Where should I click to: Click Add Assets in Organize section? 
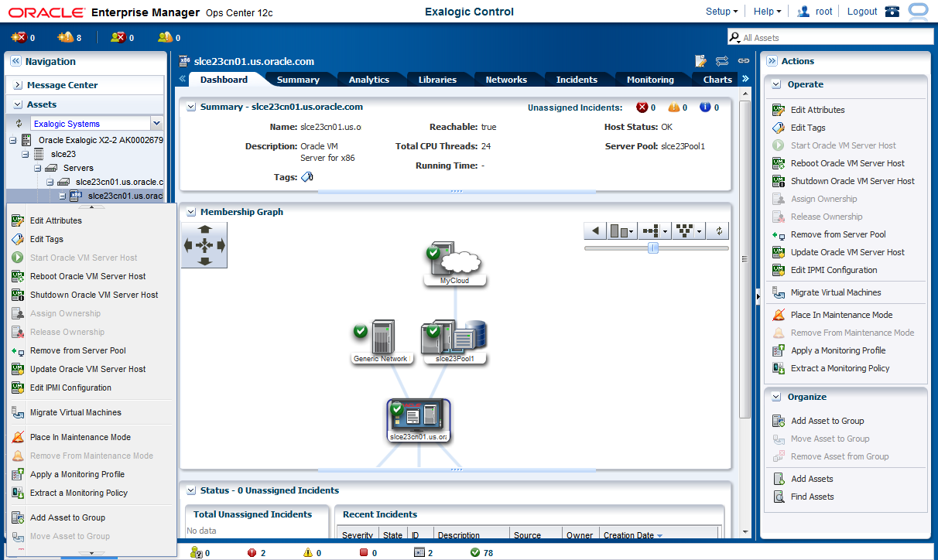(812, 479)
